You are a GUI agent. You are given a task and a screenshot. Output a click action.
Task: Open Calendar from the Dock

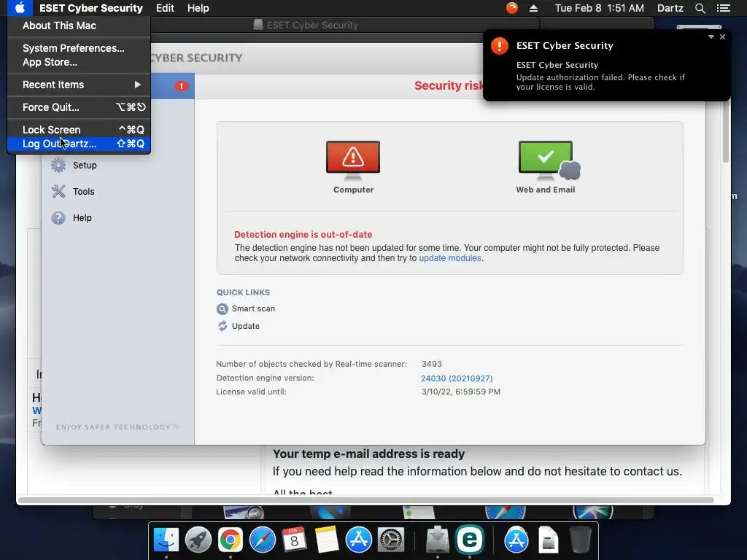coord(294,540)
